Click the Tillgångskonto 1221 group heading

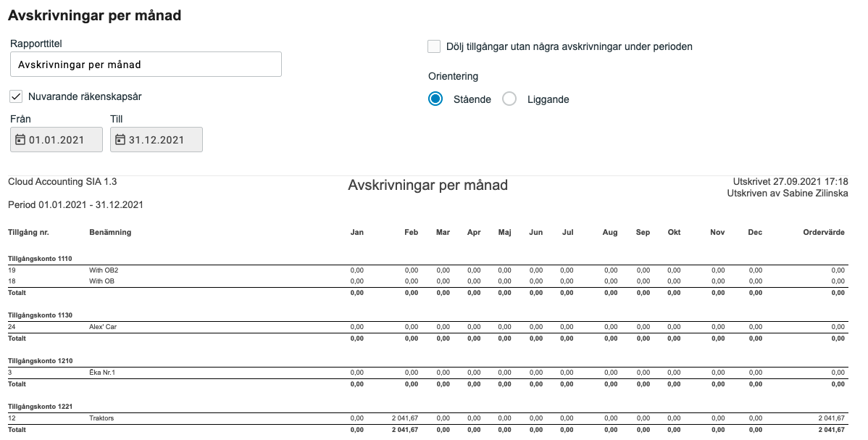click(x=40, y=407)
